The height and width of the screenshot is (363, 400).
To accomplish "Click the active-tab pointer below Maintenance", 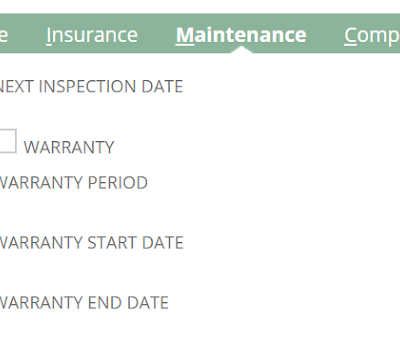I will 242,50.
